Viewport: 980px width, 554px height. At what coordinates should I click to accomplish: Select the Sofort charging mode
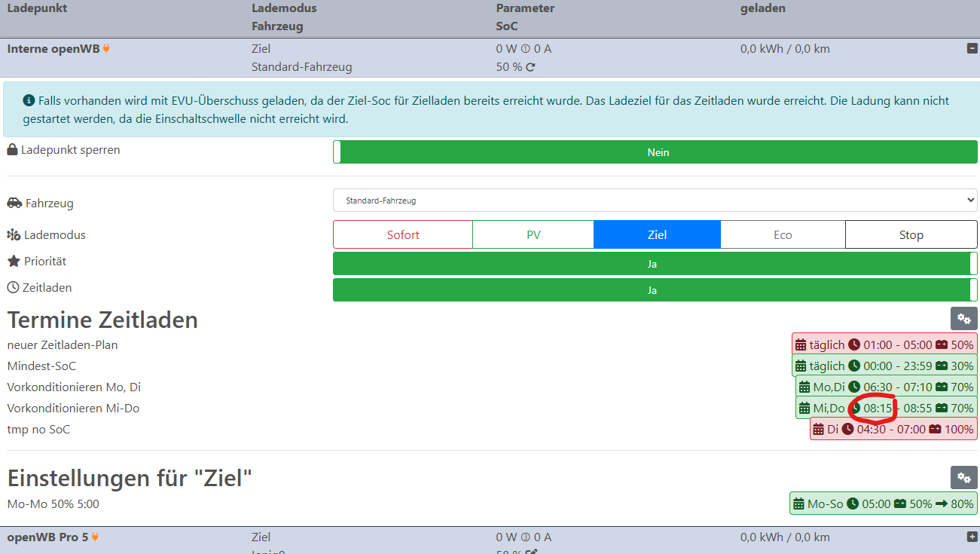pos(402,234)
